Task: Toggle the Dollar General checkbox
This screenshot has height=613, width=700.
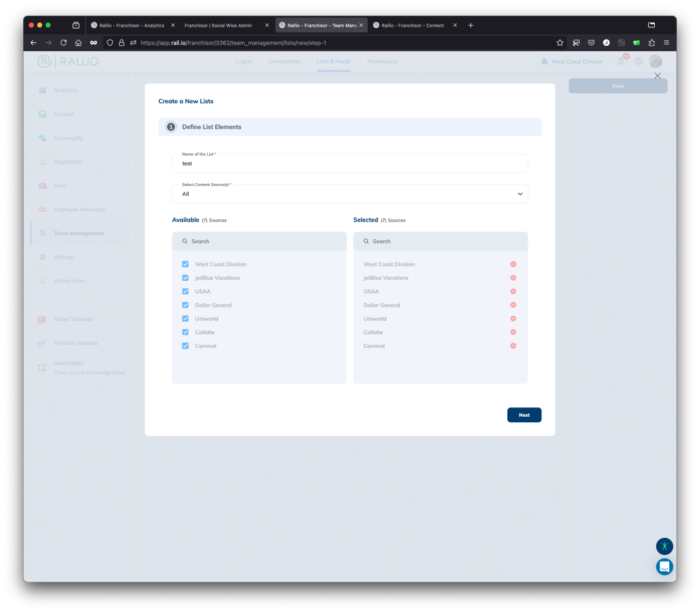Action: click(x=185, y=305)
